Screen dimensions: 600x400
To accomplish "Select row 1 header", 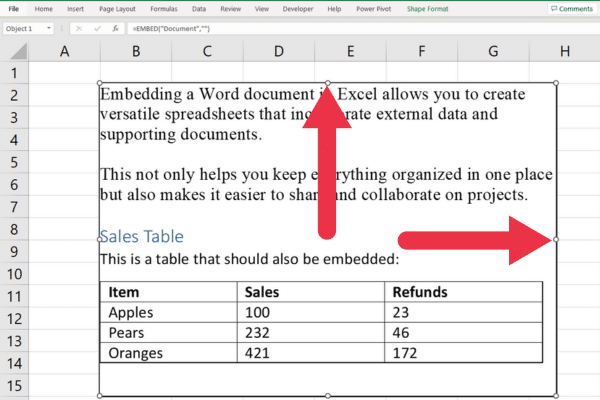I will (x=14, y=73).
